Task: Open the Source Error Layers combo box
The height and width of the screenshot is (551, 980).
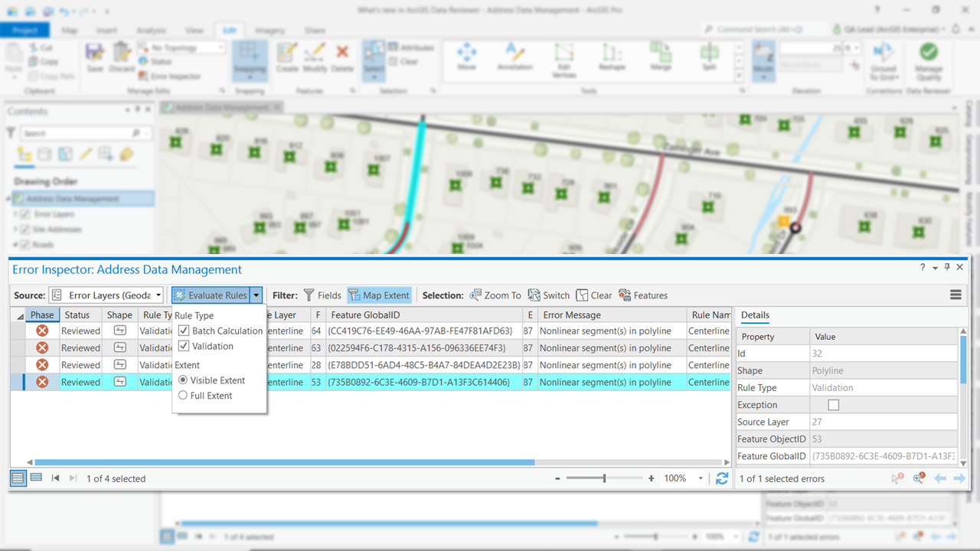Action: click(x=106, y=295)
